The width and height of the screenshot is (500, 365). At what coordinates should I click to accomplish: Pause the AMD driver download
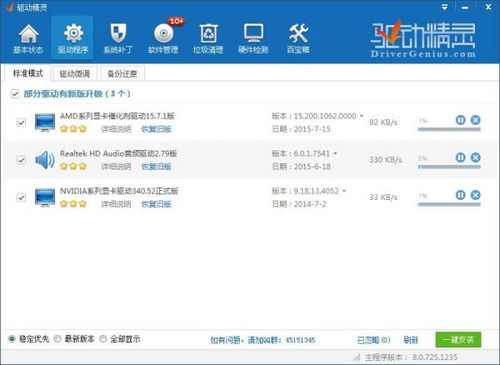point(460,120)
